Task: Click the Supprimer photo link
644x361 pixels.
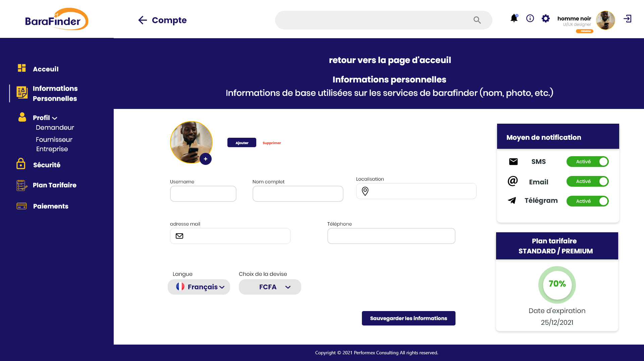Action: coord(272,143)
